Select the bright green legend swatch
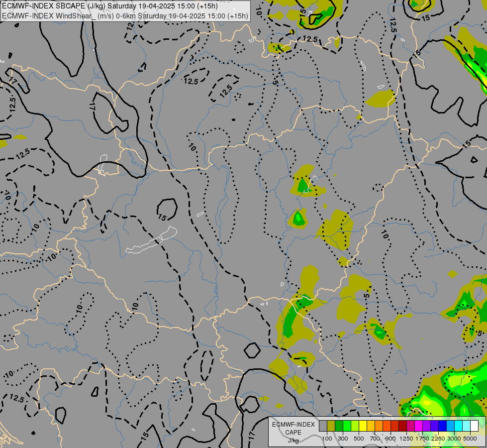 coord(347,426)
